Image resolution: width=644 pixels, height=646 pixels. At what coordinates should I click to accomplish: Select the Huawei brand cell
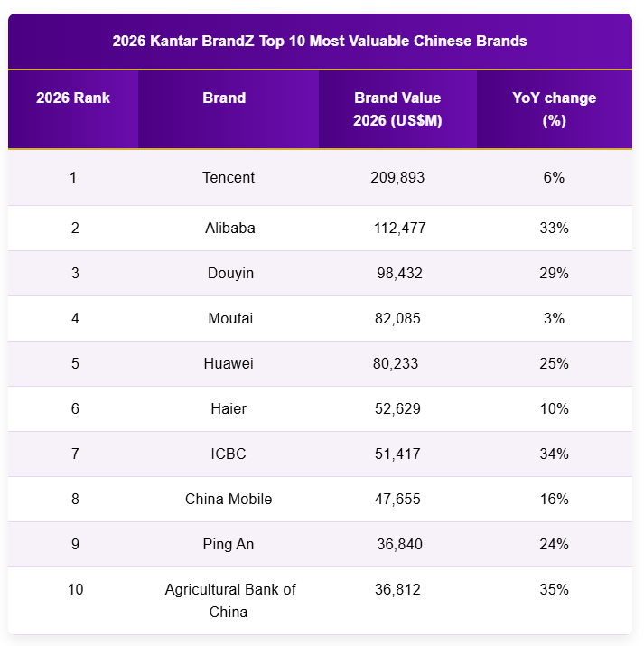[x=229, y=363]
